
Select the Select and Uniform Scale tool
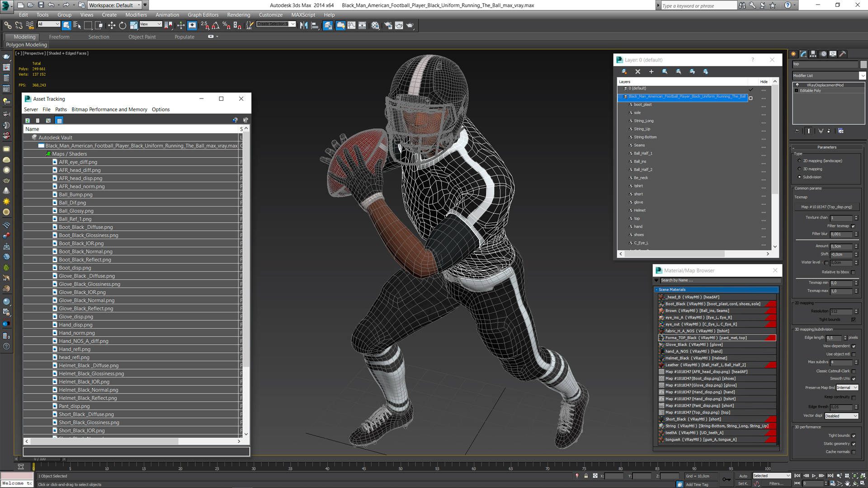[x=134, y=25]
